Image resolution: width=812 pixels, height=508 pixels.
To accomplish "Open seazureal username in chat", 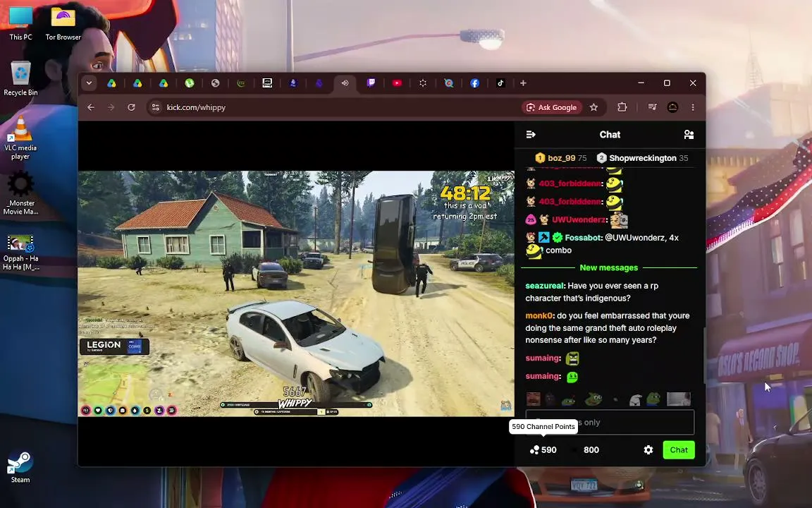I will (546, 286).
